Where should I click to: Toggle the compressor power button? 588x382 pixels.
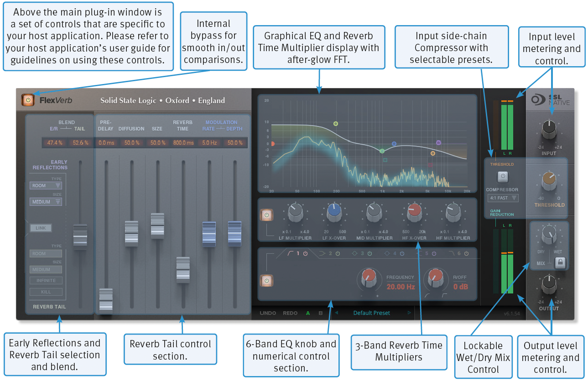(x=502, y=177)
